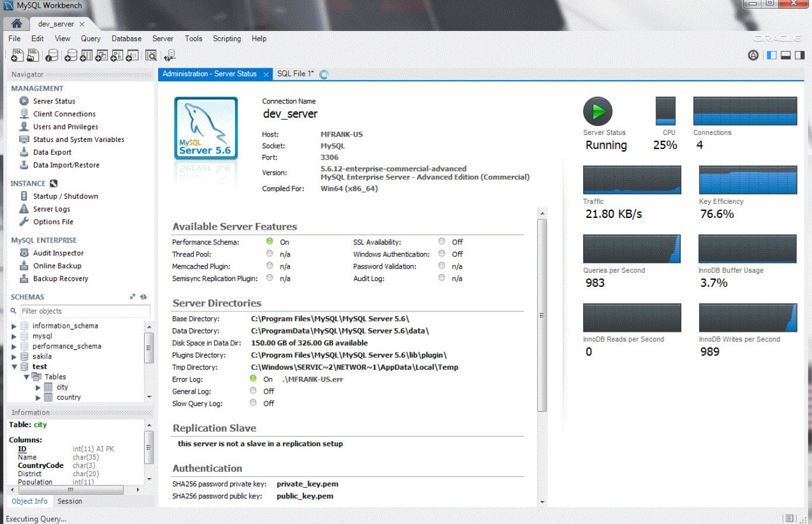
Task: Open a SQL script file in new tab
Action: (33, 54)
